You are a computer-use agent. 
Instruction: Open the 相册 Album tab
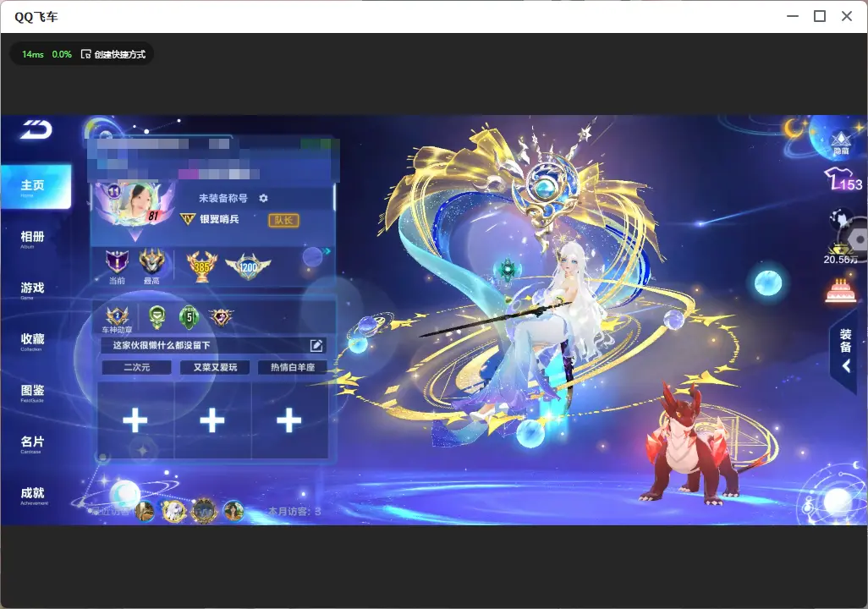pyautogui.click(x=32, y=239)
